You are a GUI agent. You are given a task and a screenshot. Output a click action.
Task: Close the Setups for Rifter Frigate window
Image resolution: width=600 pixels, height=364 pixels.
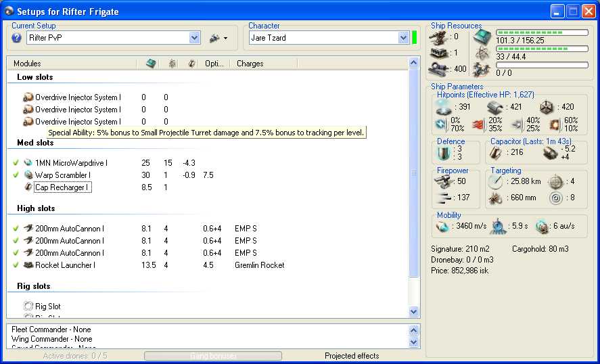pos(589,11)
